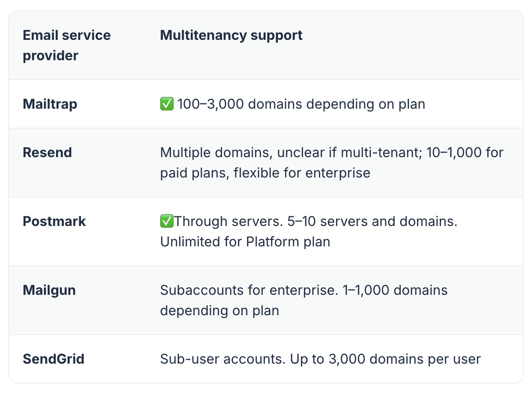The width and height of the screenshot is (532, 394).
Task: Select Mailgun's 'Subaccounts for enterprise' description
Action: 304,300
